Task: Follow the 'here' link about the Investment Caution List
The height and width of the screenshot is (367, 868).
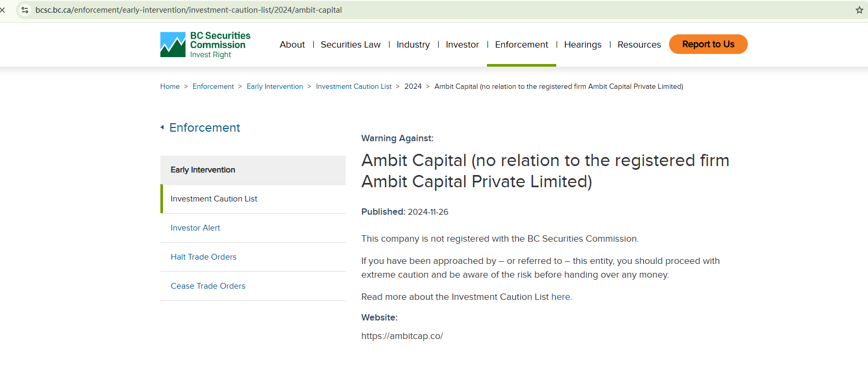Action: pos(560,297)
